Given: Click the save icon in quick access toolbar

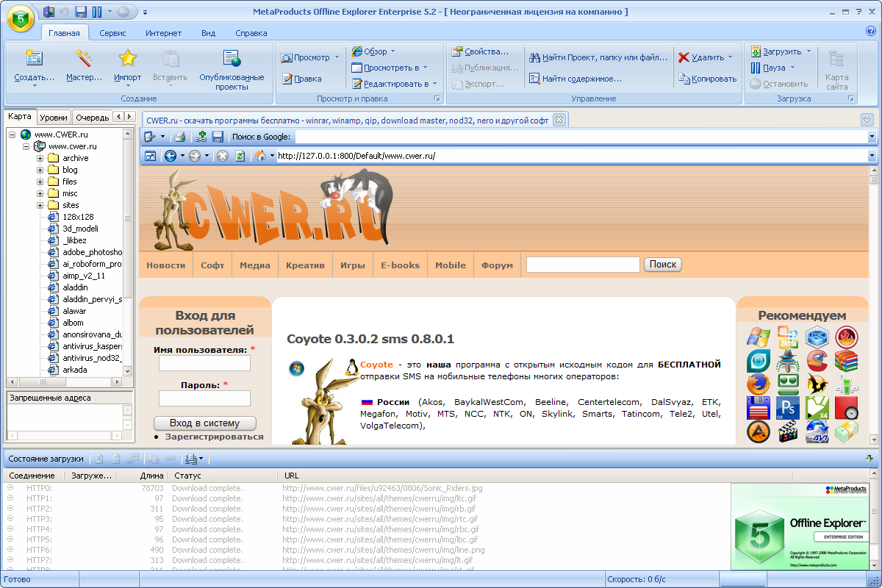Looking at the screenshot, I should [81, 12].
